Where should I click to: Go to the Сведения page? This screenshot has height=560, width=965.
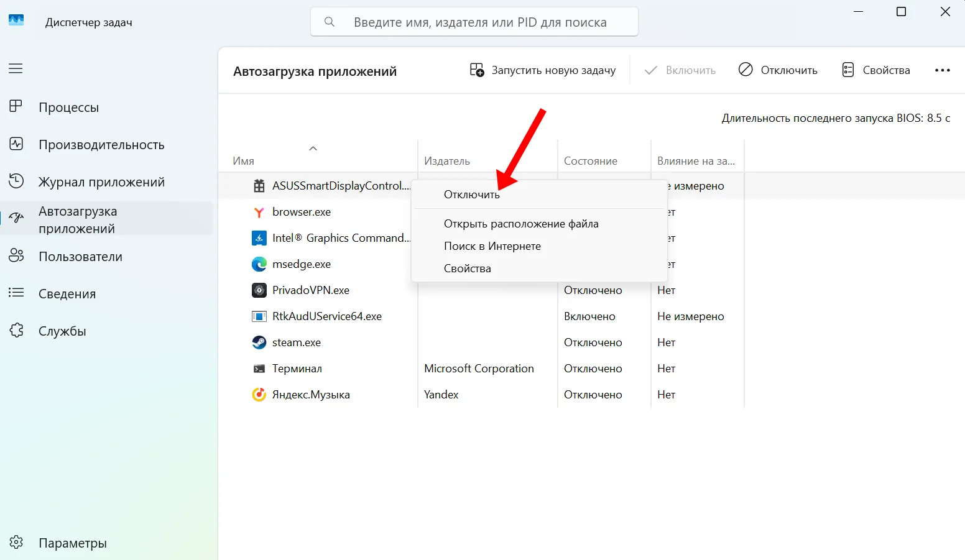point(67,293)
